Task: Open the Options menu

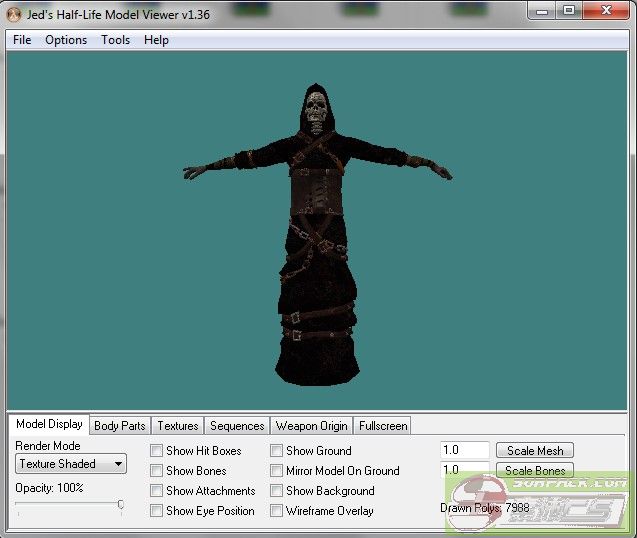Action: 66,40
